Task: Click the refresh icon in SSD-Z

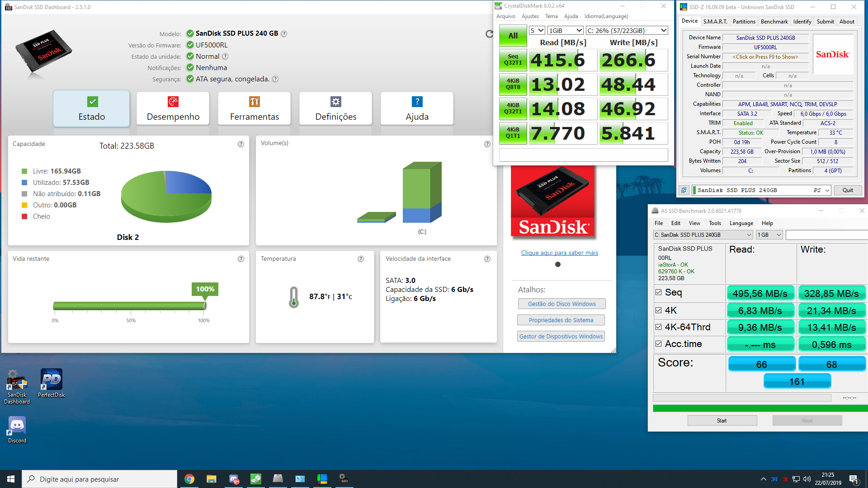Action: coord(684,190)
